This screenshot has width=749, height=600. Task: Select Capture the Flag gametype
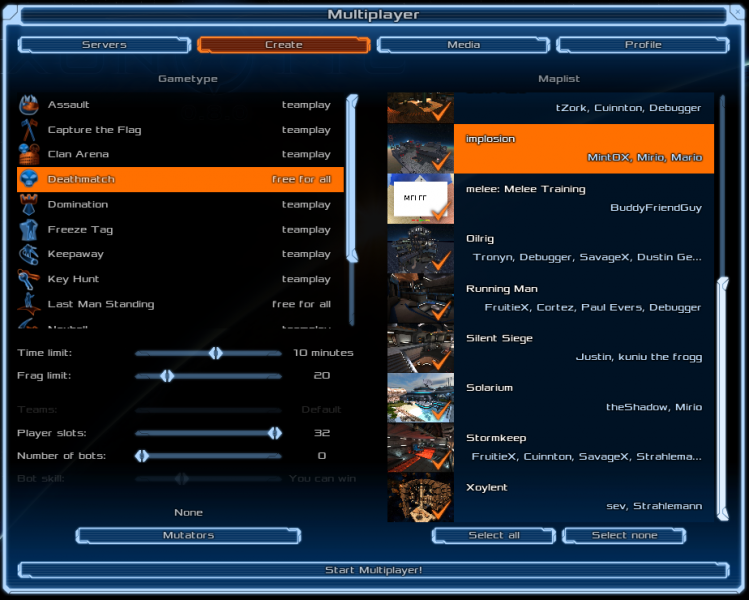[x=181, y=129]
